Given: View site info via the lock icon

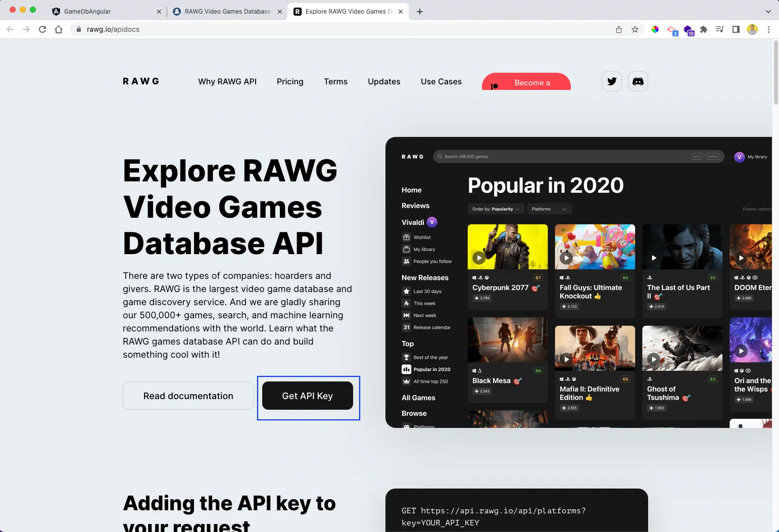Looking at the screenshot, I should (x=78, y=29).
